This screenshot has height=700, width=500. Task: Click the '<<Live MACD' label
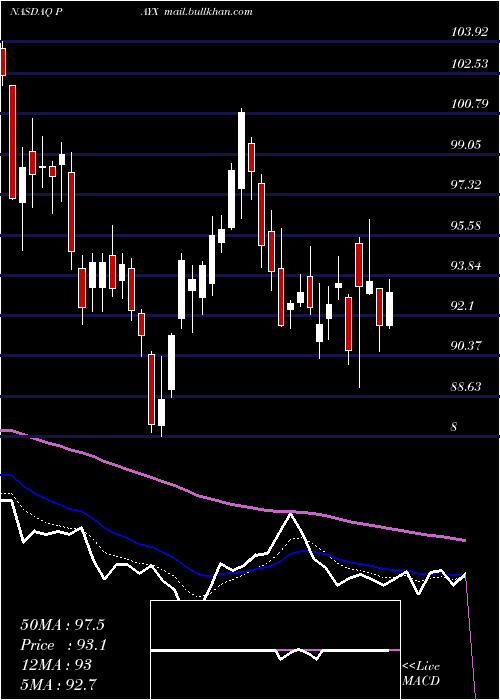(x=421, y=673)
